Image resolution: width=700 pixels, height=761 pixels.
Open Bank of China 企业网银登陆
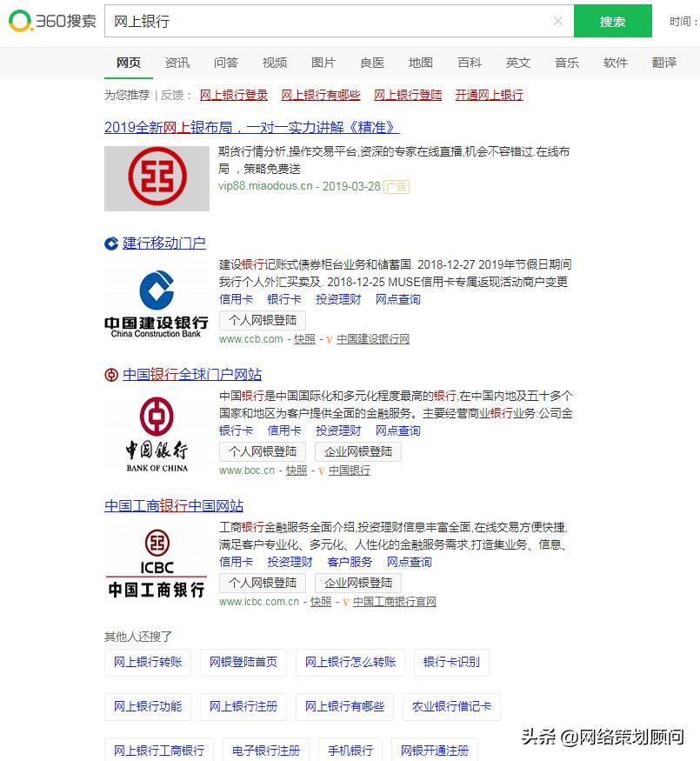click(358, 452)
